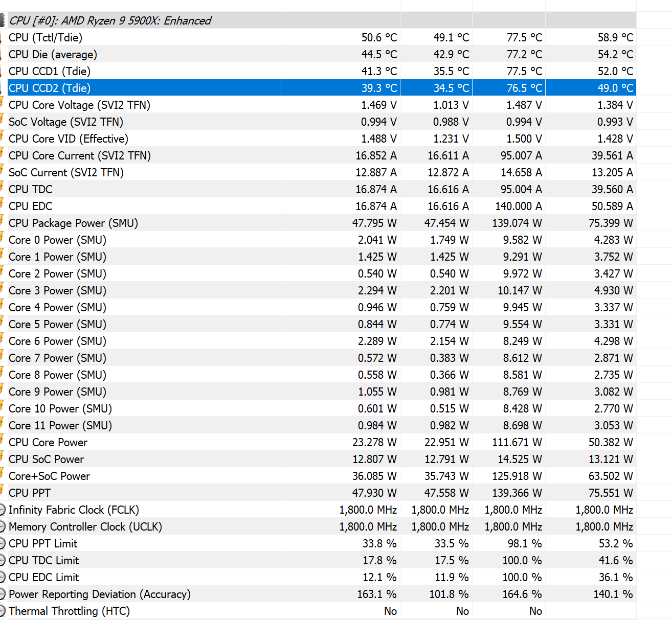Image resolution: width=672 pixels, height=620 pixels.
Task: Click the 58.9 °C average value
Action: 615,37
